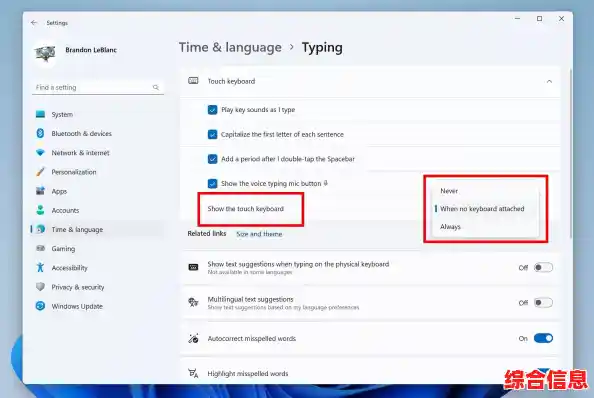Click the Related links label
594x398 pixels.
(x=207, y=234)
